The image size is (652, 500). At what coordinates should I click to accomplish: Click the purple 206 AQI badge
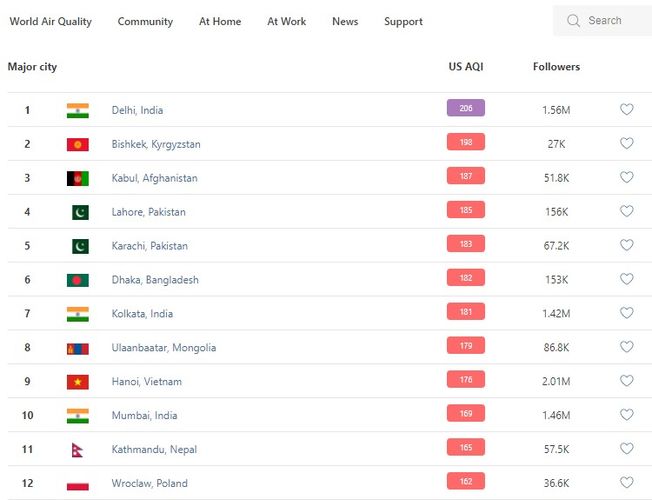(x=466, y=108)
